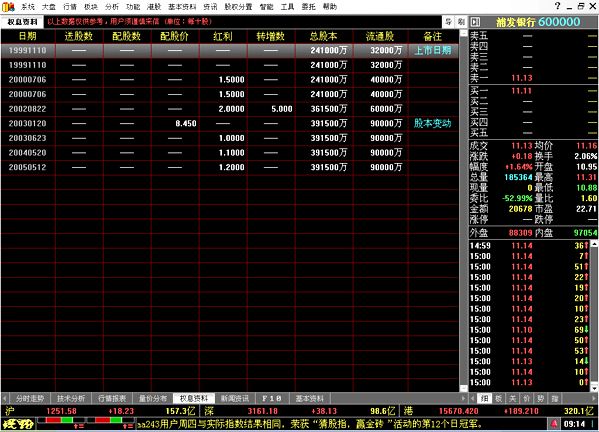Screen dimensions: 599x432
Task: Click the 刷 refresh button
Action: (x=461, y=22)
